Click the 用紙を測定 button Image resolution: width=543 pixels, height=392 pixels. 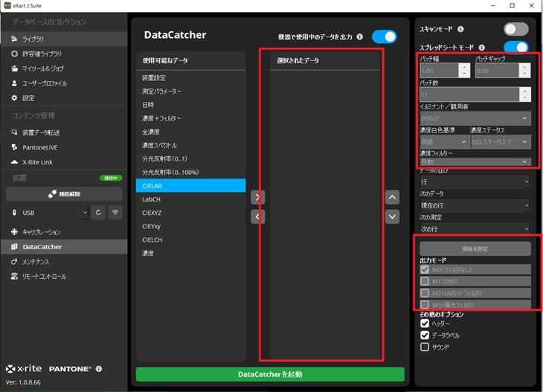(x=475, y=248)
